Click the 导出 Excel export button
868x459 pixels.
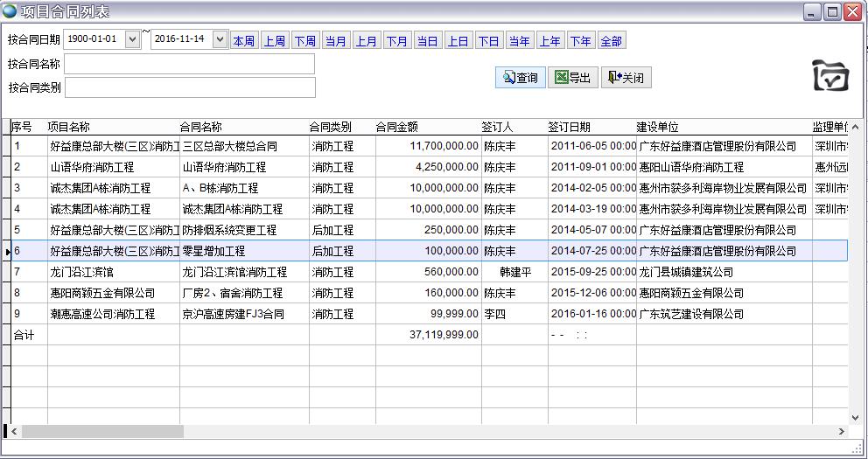[x=573, y=78]
